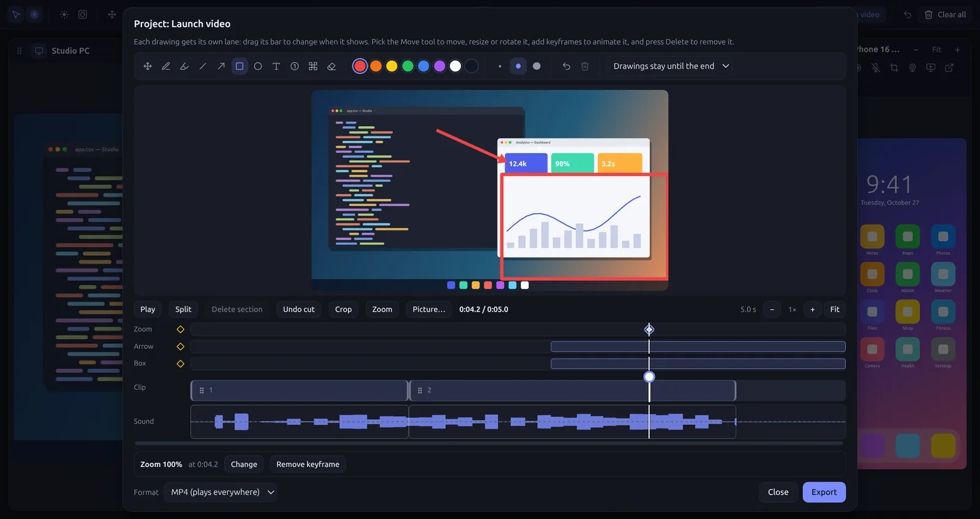Select the Arrow drawing tool
This screenshot has width=980, height=519.
click(x=221, y=66)
